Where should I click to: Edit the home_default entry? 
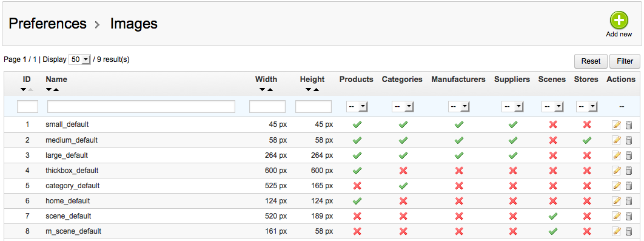click(616, 201)
